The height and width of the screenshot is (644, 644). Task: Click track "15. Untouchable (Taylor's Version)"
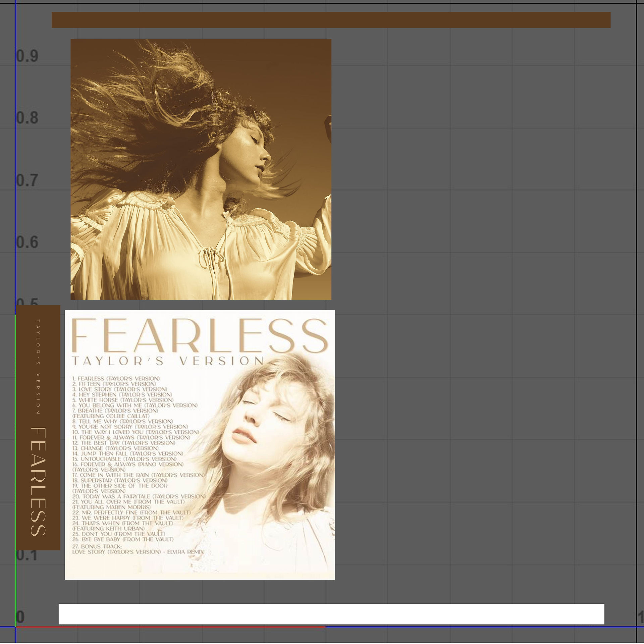[x=124, y=459]
